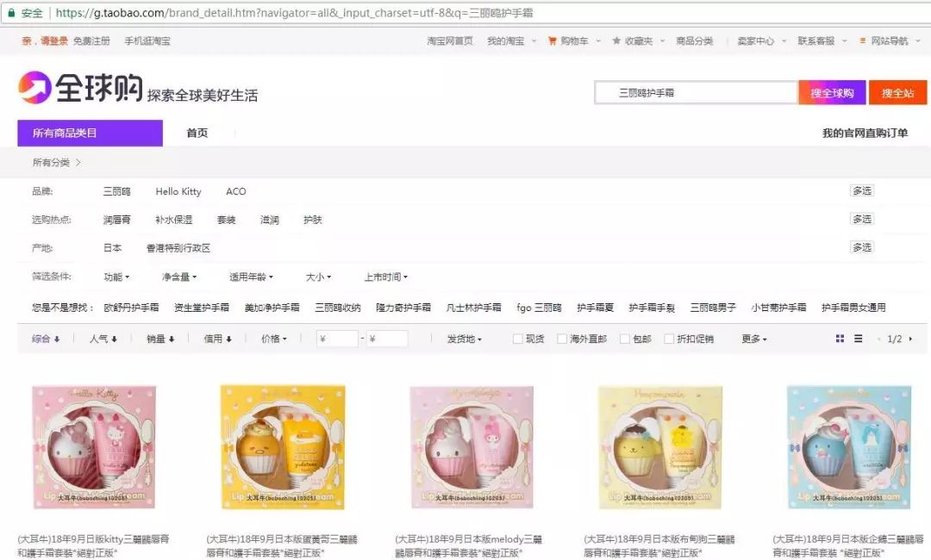Open the 功能 filter dropdown
931x560 pixels.
[x=116, y=277]
